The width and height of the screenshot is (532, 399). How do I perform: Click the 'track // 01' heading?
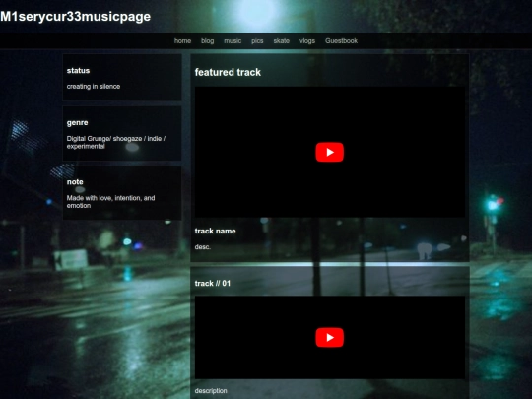(x=213, y=284)
